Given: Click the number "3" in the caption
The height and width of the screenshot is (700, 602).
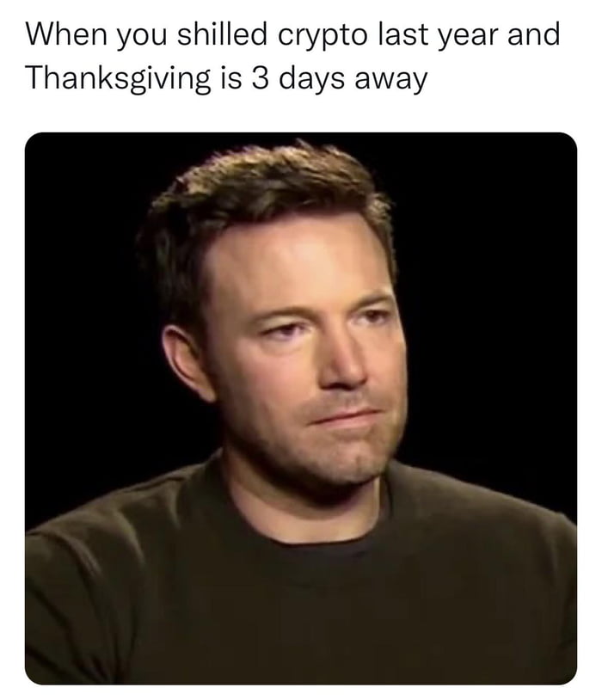Looking at the screenshot, I should 260,78.
